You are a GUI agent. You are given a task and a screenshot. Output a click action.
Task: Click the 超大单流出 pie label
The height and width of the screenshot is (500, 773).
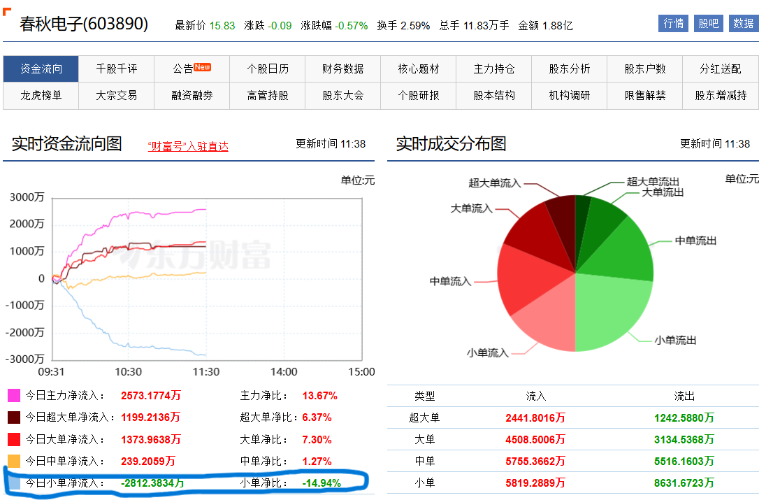point(653,181)
